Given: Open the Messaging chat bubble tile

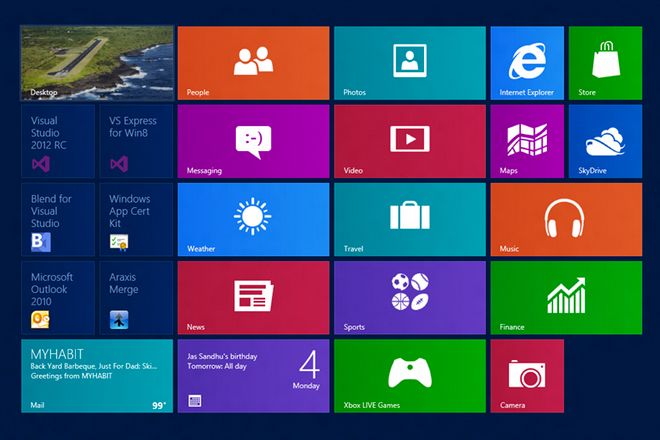Looking at the screenshot, I should click(x=253, y=141).
